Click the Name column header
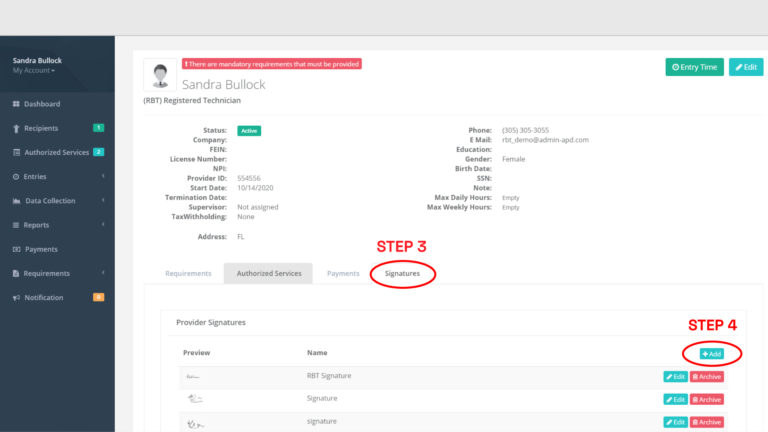The height and width of the screenshot is (432, 768). [317, 353]
